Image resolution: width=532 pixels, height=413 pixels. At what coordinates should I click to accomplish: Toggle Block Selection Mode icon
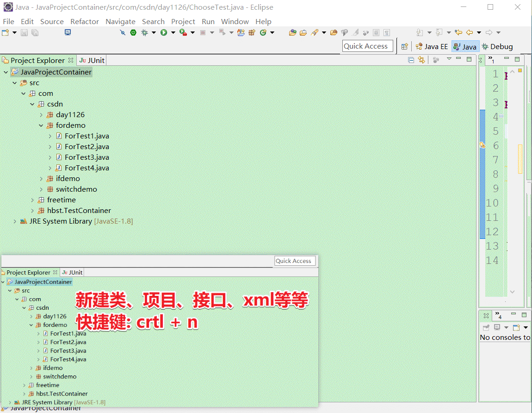(376, 32)
